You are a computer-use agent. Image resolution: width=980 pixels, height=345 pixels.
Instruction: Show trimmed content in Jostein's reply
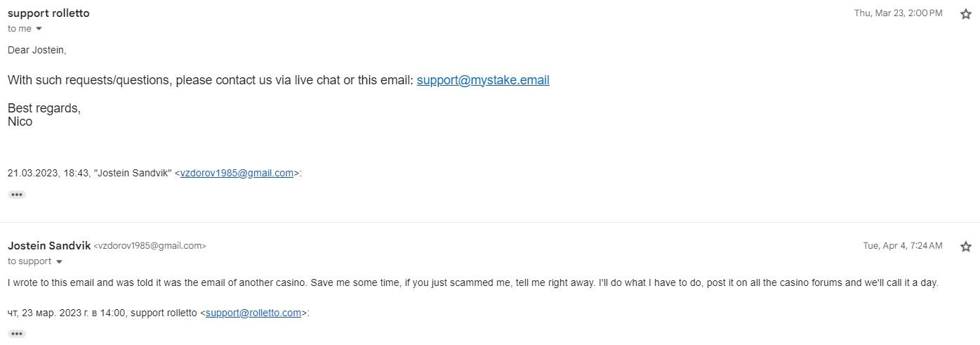point(17,334)
